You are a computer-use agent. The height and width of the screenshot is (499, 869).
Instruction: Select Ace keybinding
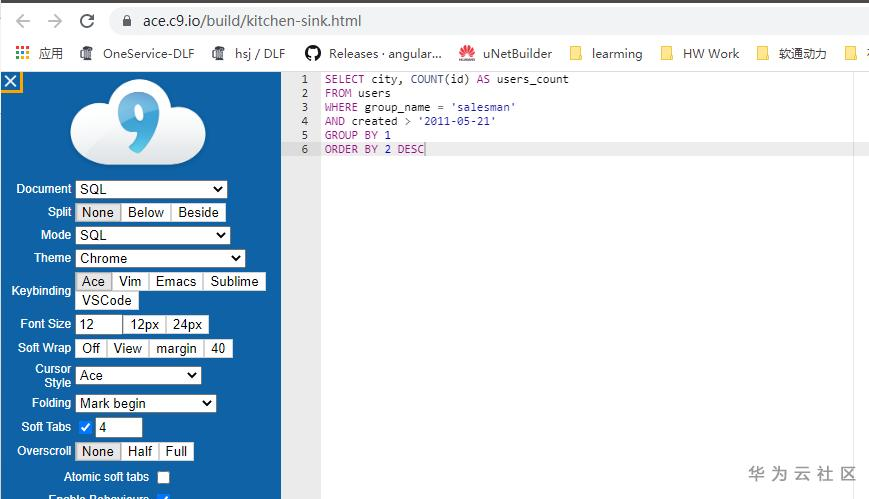[93, 282]
